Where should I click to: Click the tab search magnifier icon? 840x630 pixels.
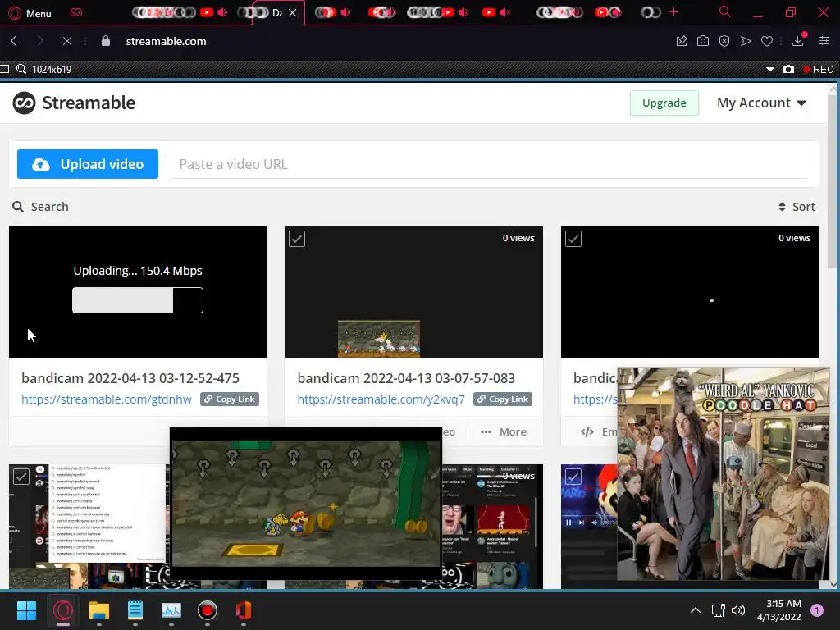pyautogui.click(x=724, y=11)
